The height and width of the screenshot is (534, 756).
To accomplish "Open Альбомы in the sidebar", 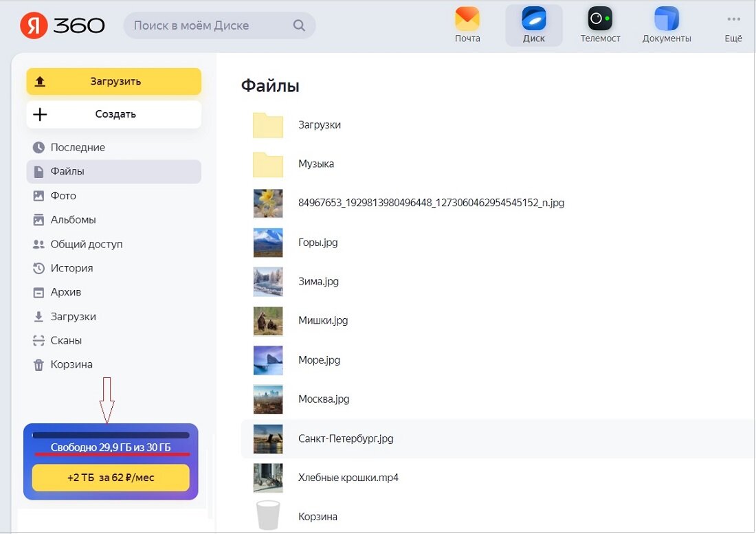I will tap(114, 220).
